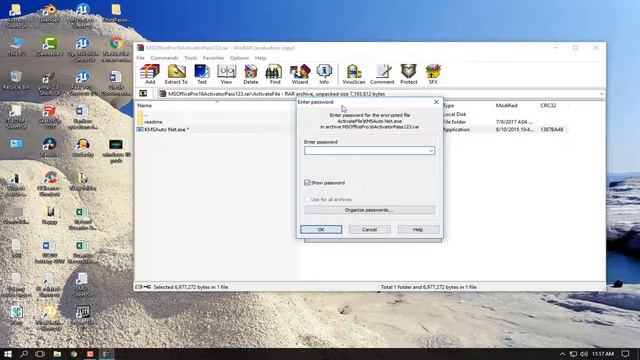Toggle the Use for all archives checkbox
Image resolution: width=640 pixels, height=360 pixels.
pyautogui.click(x=307, y=199)
